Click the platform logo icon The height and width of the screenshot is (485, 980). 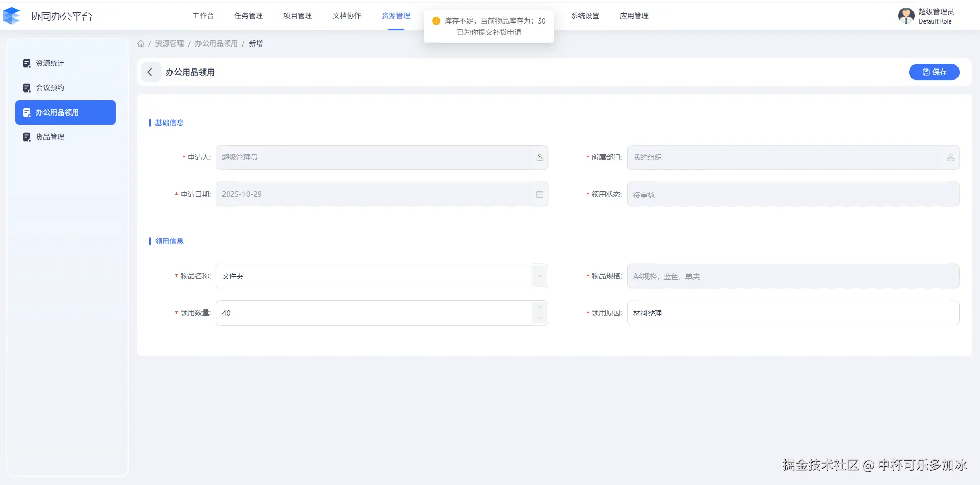12,16
